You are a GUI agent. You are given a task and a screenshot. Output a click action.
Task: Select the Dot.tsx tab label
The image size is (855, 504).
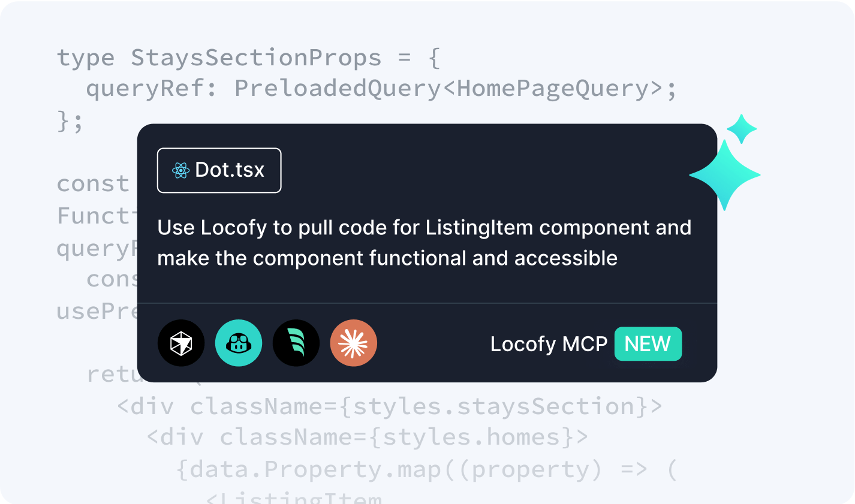click(x=230, y=170)
